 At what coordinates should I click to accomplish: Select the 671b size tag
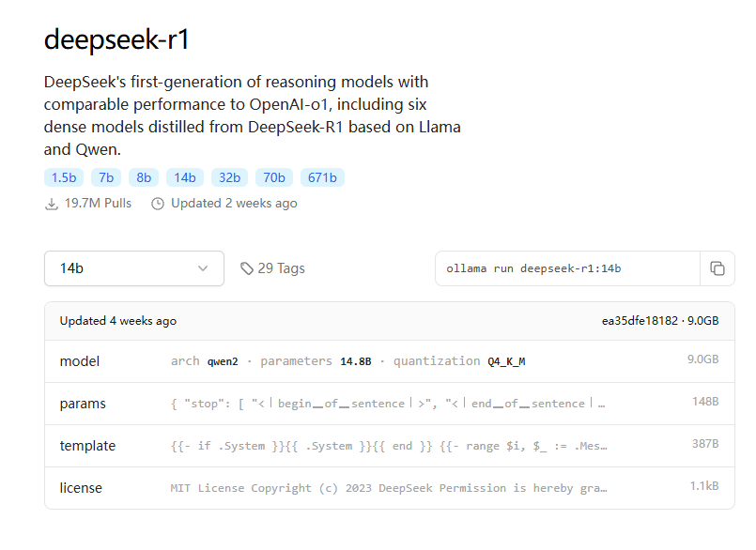tap(323, 177)
